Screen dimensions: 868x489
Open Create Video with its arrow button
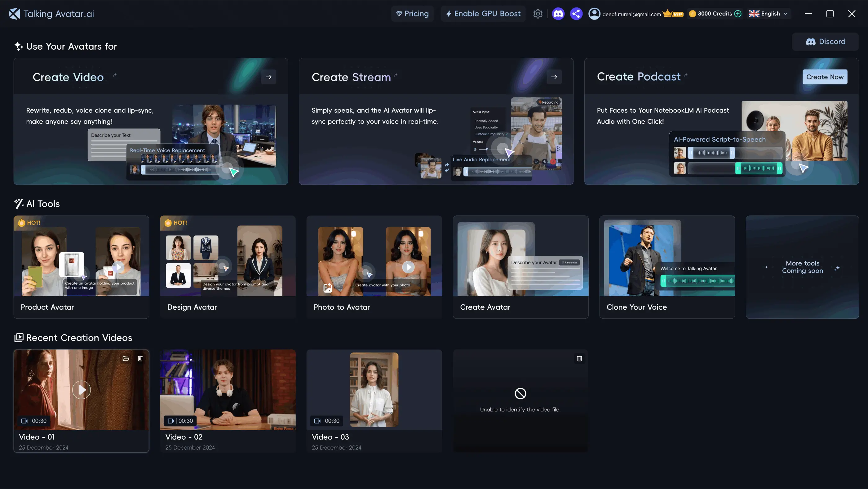268,77
